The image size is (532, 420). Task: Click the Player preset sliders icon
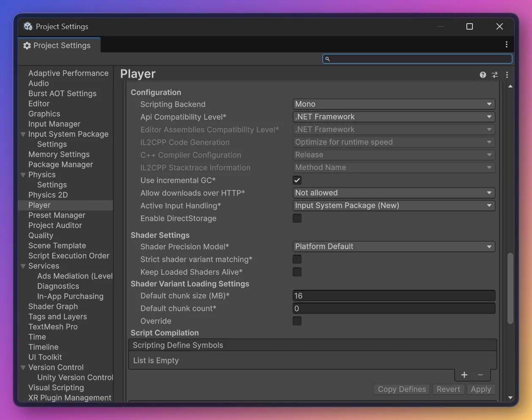pyautogui.click(x=495, y=75)
